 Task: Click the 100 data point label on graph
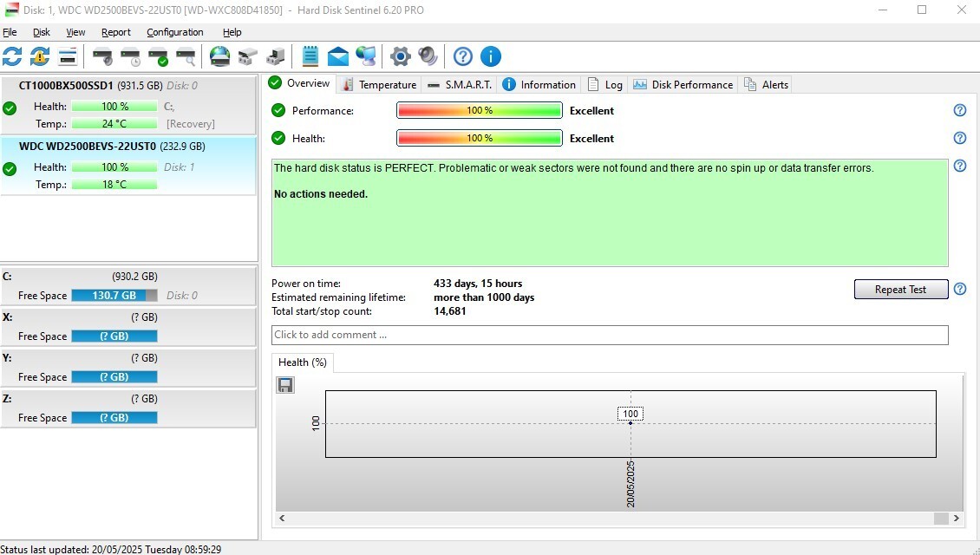pos(630,414)
